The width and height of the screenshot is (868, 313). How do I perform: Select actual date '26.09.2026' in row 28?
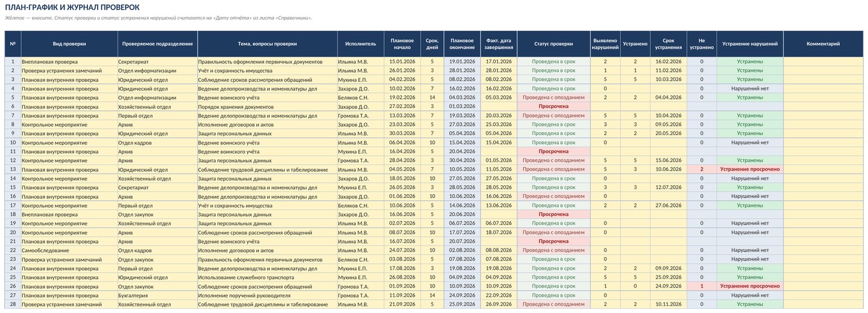tap(498, 305)
